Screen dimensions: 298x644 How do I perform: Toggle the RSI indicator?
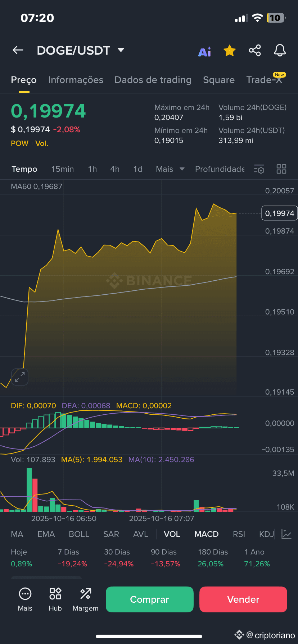[x=239, y=534]
